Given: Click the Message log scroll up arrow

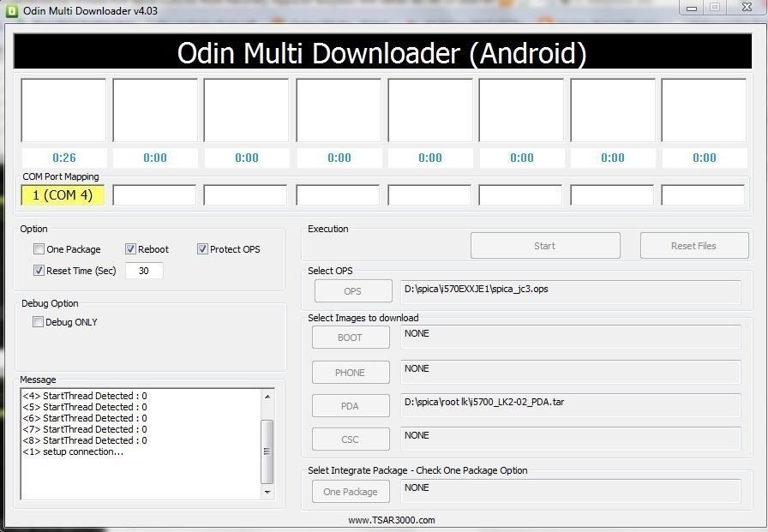Looking at the screenshot, I should (x=267, y=396).
